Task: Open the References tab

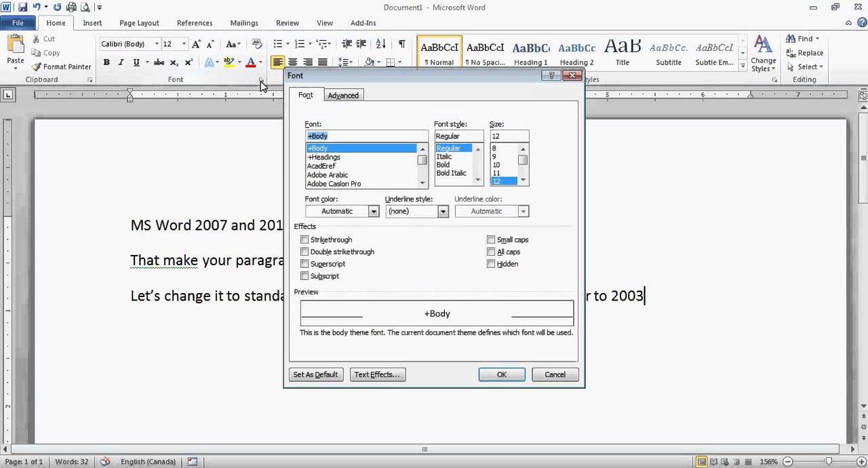Action: (195, 23)
